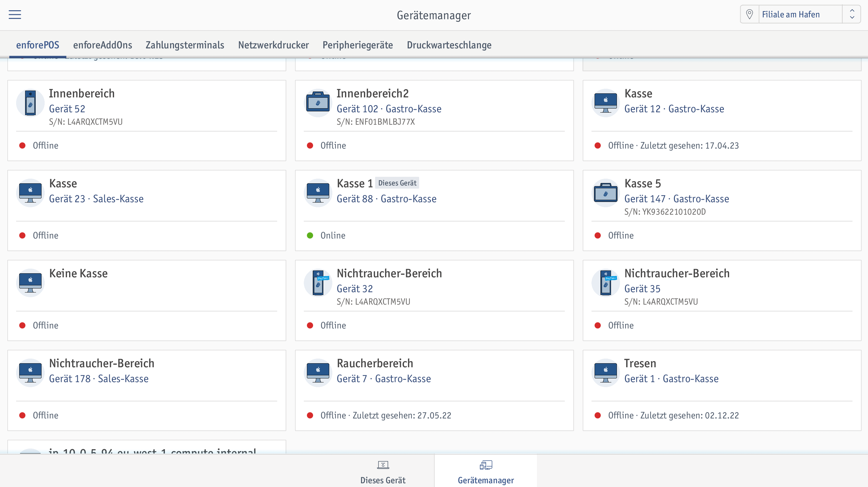The height and width of the screenshot is (487, 868).
Task: Click the Raucherbereich monitor icon
Action: [x=318, y=373]
